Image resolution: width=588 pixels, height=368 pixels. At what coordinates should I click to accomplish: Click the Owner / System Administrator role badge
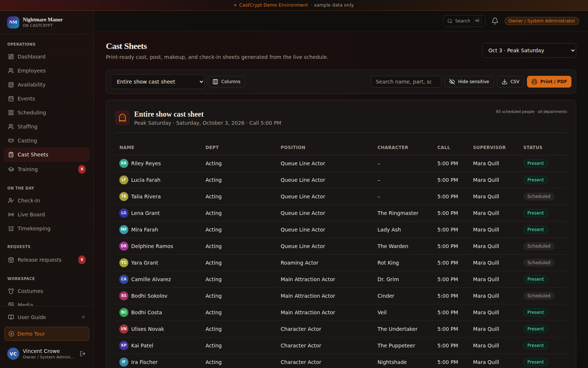coord(542,21)
